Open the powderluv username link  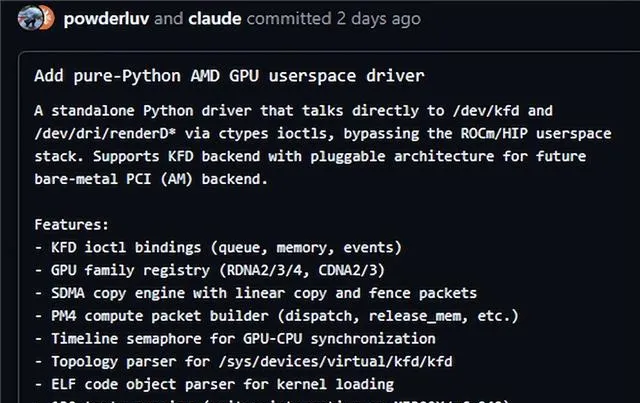(x=106, y=19)
